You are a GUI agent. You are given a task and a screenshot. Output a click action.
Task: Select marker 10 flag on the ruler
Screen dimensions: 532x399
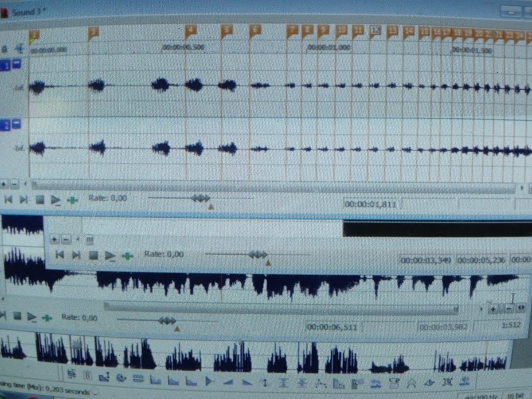341,30
